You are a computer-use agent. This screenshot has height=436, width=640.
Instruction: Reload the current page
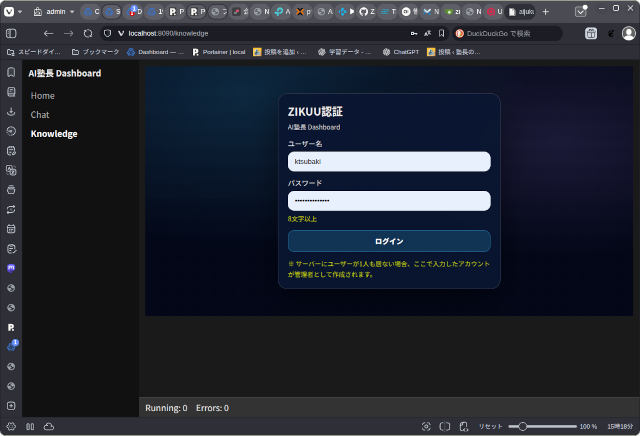point(88,33)
